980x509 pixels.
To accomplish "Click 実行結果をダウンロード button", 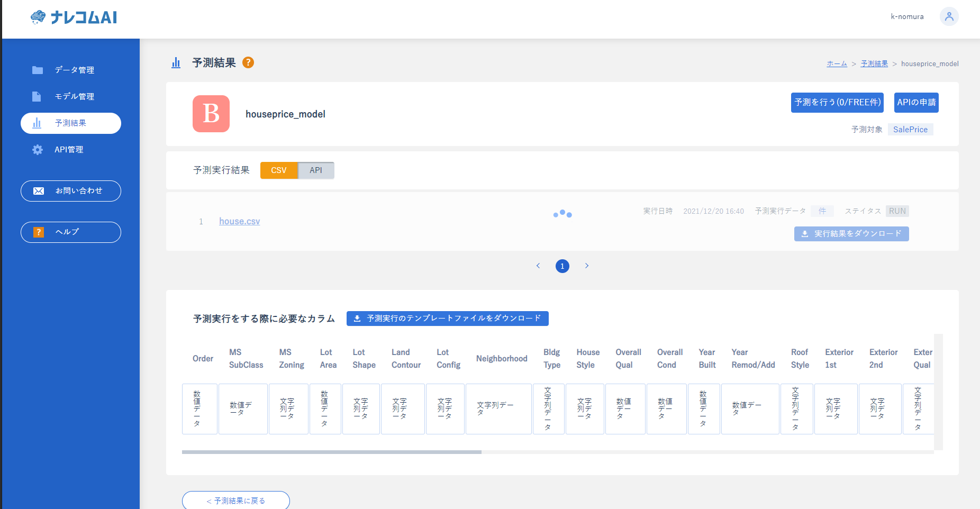I will pyautogui.click(x=851, y=234).
